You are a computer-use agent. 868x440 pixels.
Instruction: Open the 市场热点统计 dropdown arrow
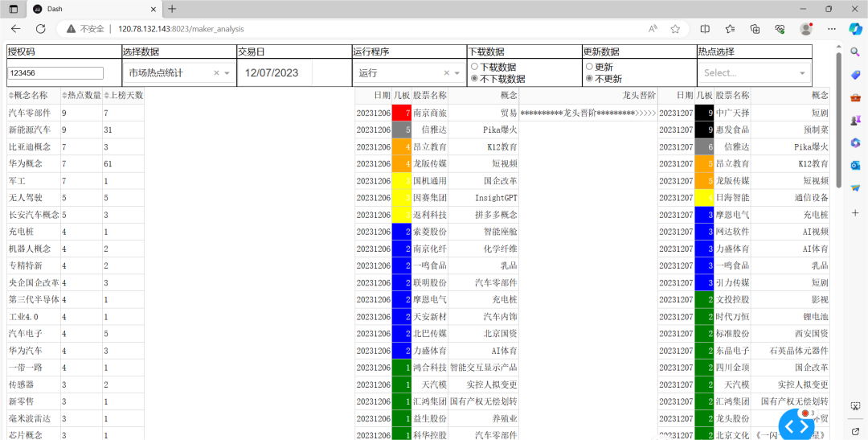pos(227,73)
